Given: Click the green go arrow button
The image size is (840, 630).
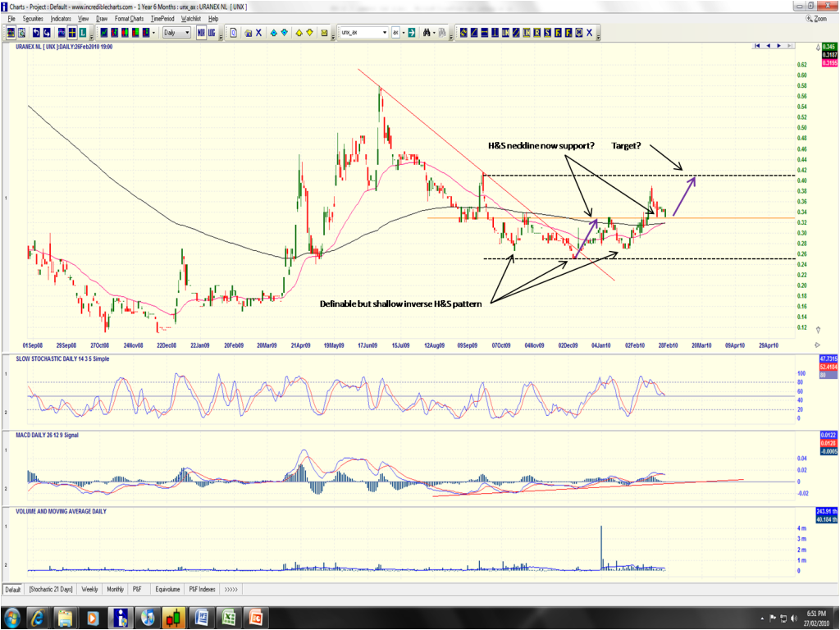Looking at the screenshot, I should coord(412,33).
